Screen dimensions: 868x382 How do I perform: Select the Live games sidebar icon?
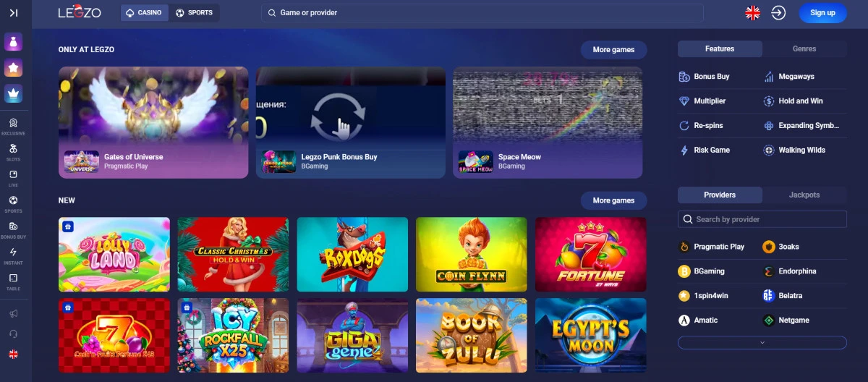pos(13,179)
